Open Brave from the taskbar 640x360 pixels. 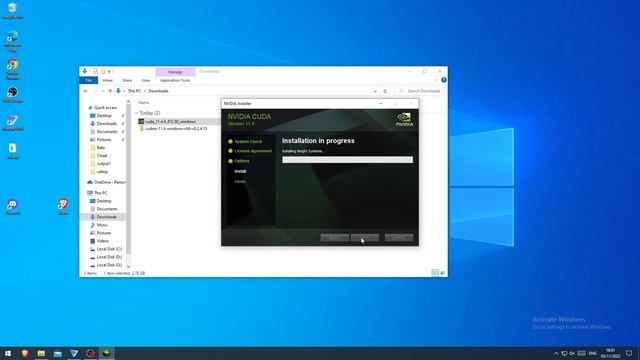click(x=24, y=353)
